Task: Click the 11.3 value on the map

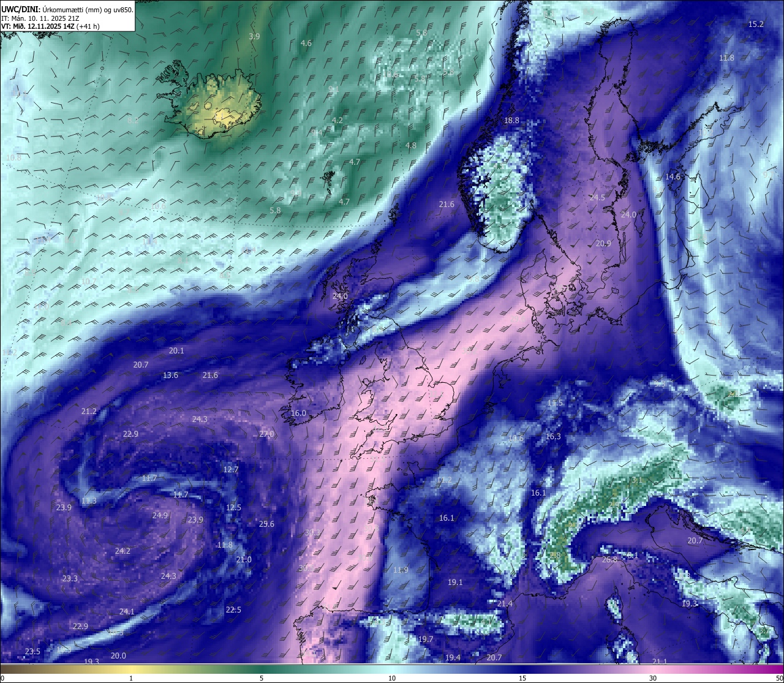Action: pos(89,501)
